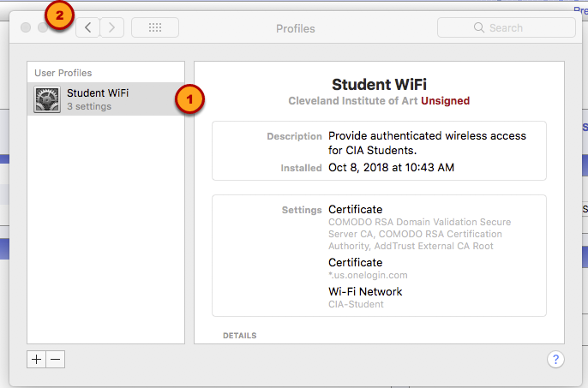Click the second Certificate entry heading

(356, 262)
